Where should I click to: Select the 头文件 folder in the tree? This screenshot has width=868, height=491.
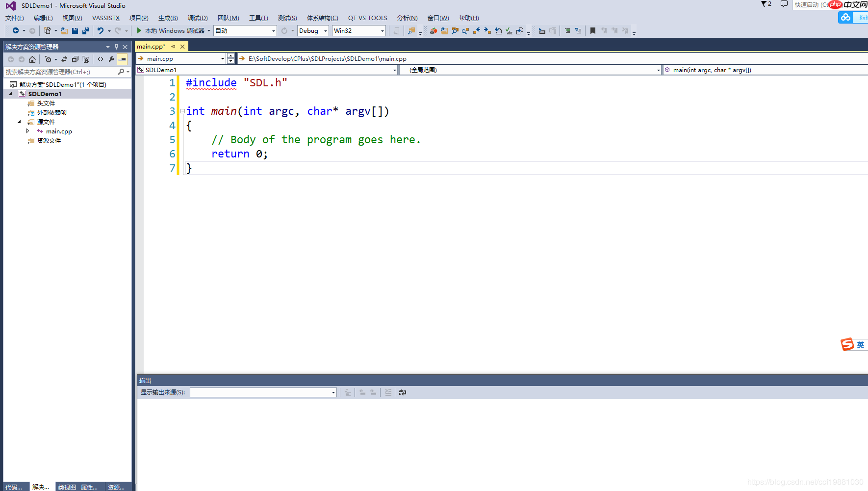coord(46,103)
